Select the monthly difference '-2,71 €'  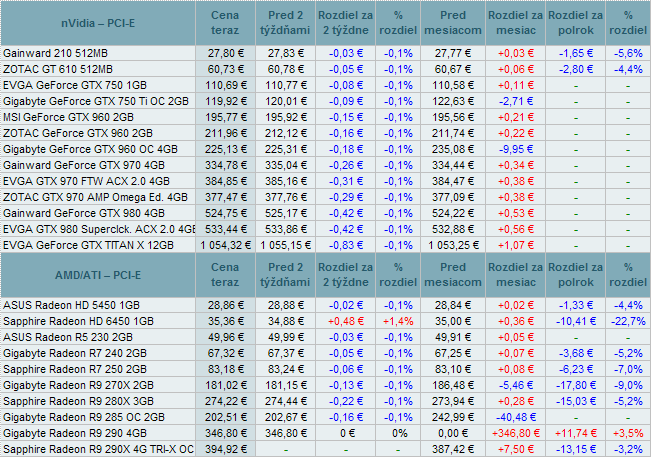tap(516, 101)
